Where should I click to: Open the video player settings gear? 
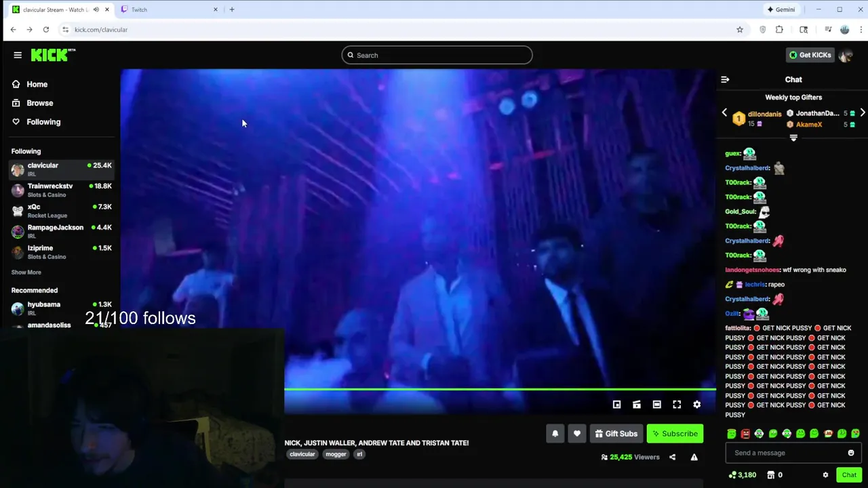pyautogui.click(x=696, y=405)
